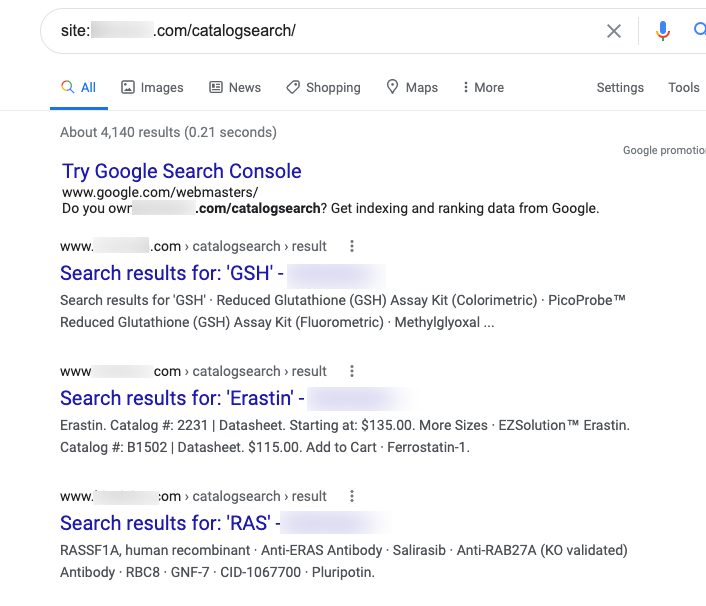Open options for 'Erastin' result
Screen dimensions: 706x606
tap(351, 371)
